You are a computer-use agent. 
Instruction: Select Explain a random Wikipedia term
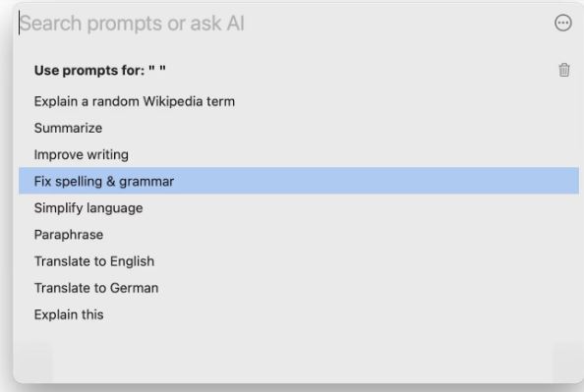click(x=299, y=101)
